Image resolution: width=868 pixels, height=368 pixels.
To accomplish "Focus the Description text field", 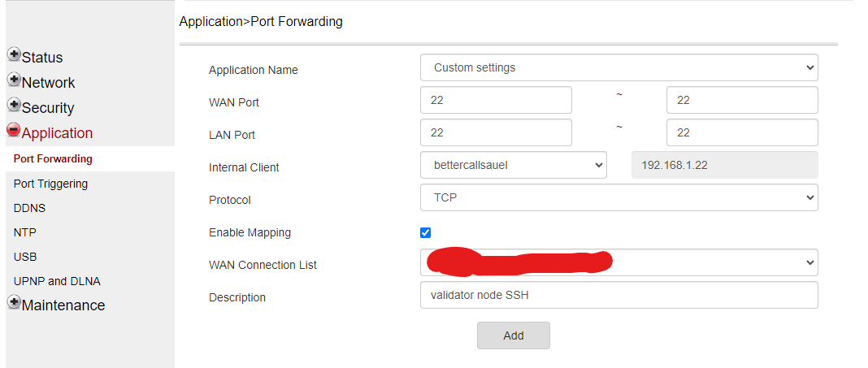I will [x=618, y=295].
